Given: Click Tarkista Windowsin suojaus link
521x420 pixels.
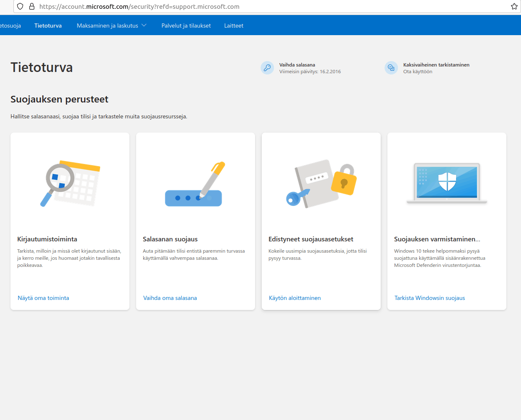Looking at the screenshot, I should 430,298.
